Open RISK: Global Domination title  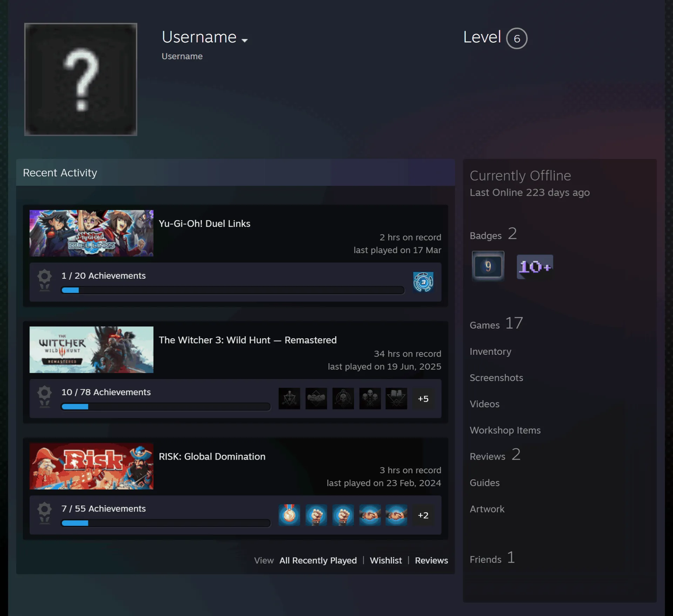(212, 456)
